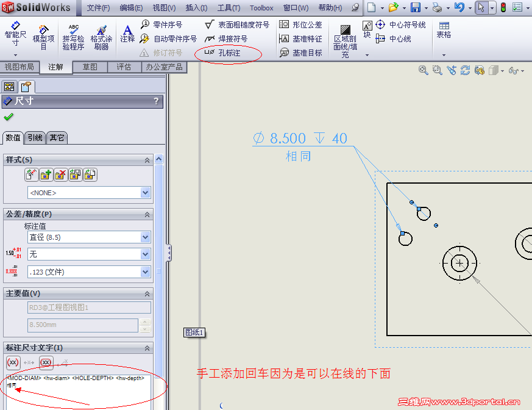
Task: Open the Options icon in the top toolbar
Action: point(517,7)
